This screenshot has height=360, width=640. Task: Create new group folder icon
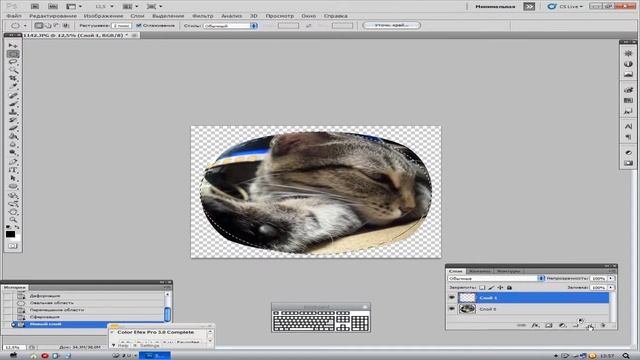576,325
